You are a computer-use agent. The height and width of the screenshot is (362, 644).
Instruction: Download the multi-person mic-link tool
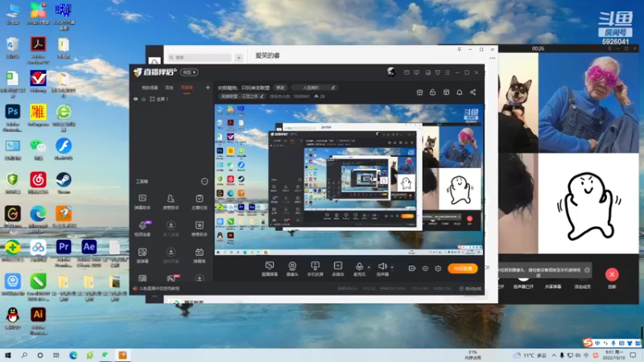pyautogui.click(x=171, y=228)
